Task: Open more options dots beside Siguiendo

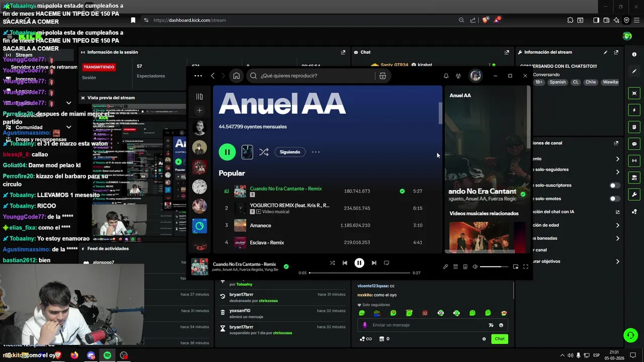Action: tap(316, 152)
